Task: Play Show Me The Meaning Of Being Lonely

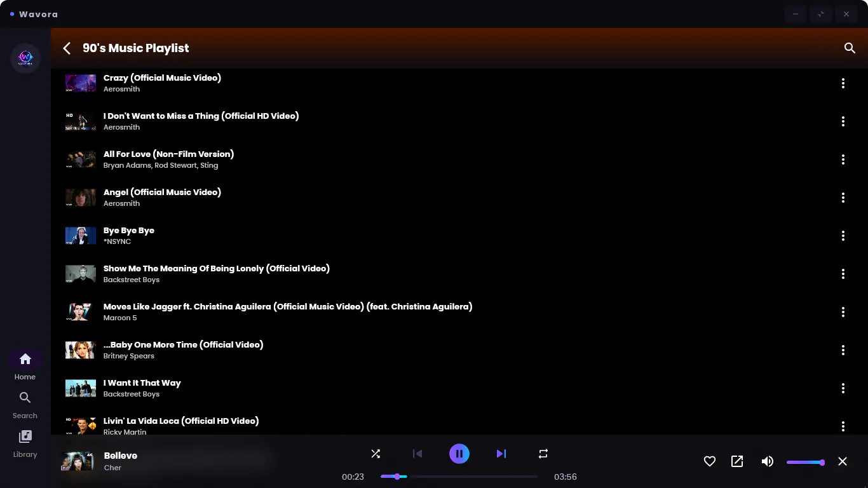Action: [x=217, y=268]
